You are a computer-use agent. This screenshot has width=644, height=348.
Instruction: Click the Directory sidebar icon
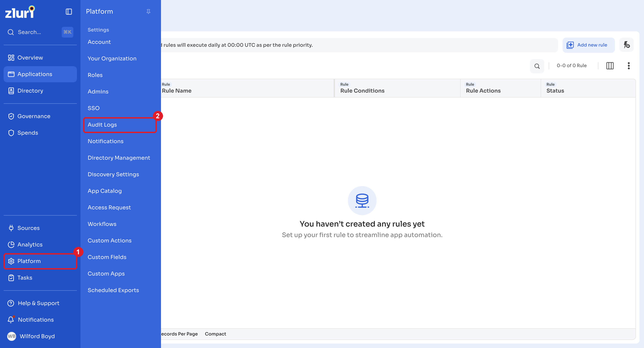click(x=11, y=91)
